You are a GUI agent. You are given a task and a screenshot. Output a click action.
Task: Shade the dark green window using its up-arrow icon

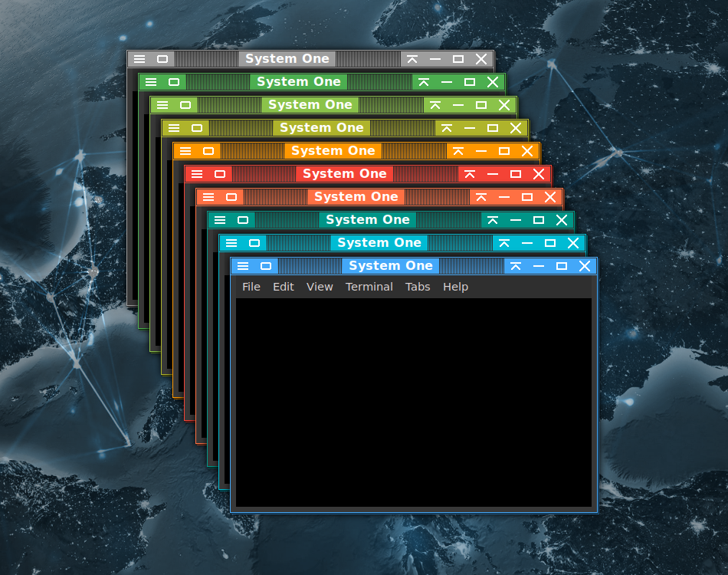click(424, 82)
